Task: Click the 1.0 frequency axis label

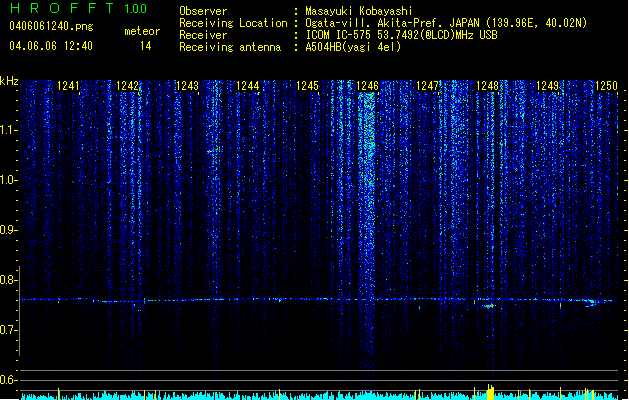Action: click(x=8, y=180)
